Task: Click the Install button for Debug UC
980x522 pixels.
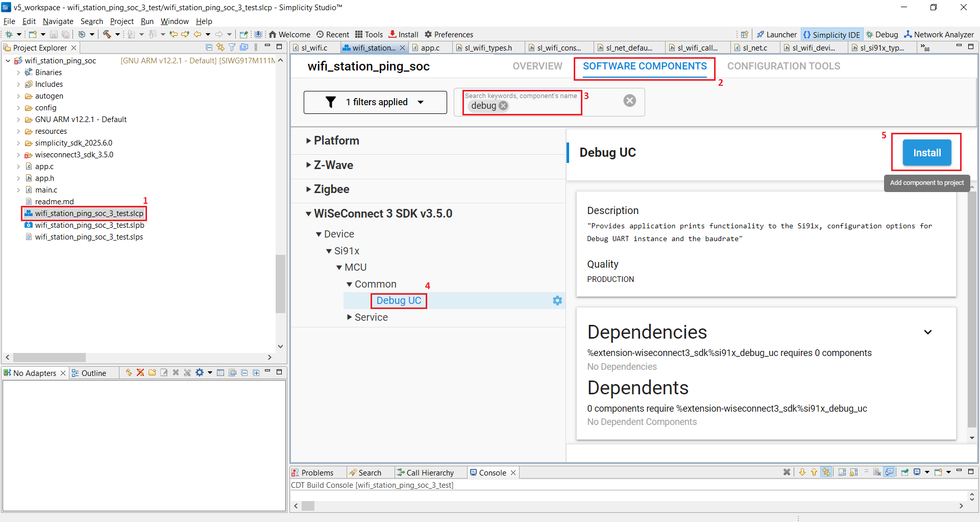Action: coord(926,153)
